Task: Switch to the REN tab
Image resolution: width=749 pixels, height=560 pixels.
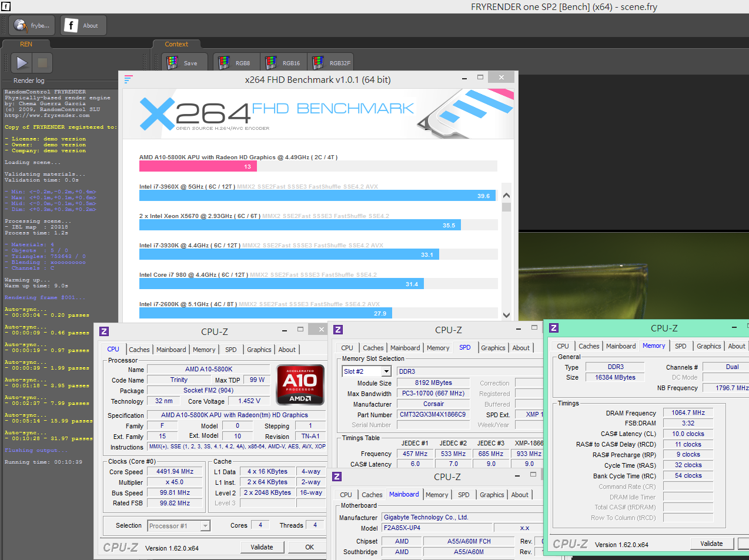Action: [26, 44]
